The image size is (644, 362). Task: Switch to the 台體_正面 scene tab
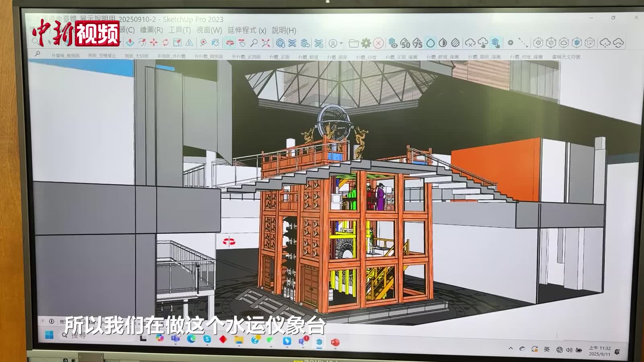[279, 57]
